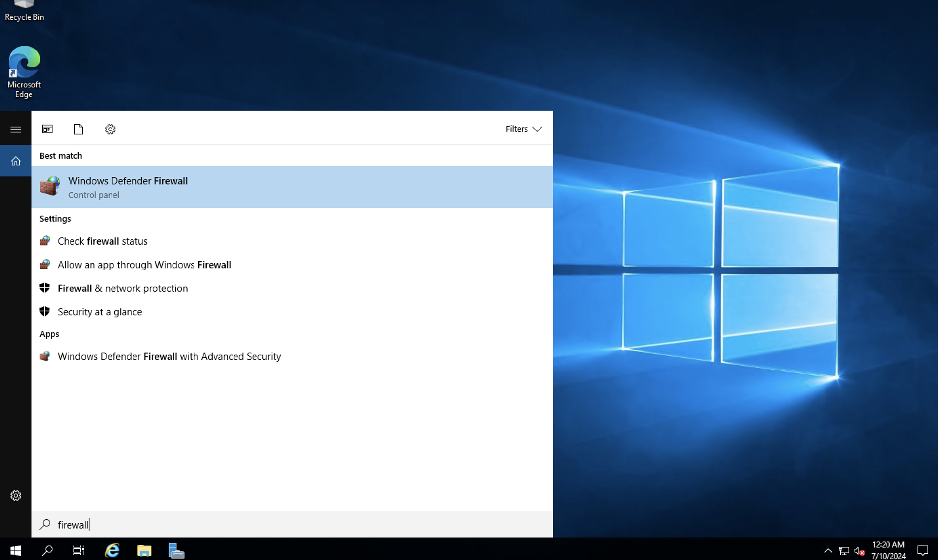Launch Windows Defender Firewall with Advanced Security

[169, 356]
